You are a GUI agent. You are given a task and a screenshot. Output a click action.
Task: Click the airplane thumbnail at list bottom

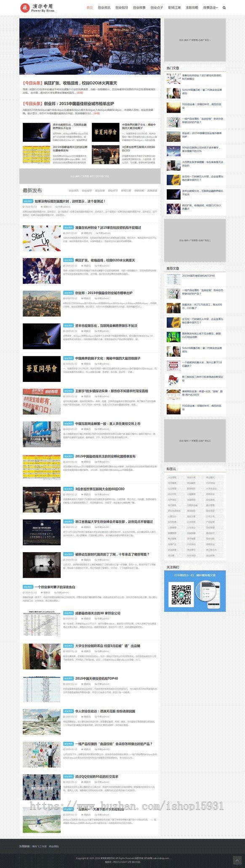[42, 820]
